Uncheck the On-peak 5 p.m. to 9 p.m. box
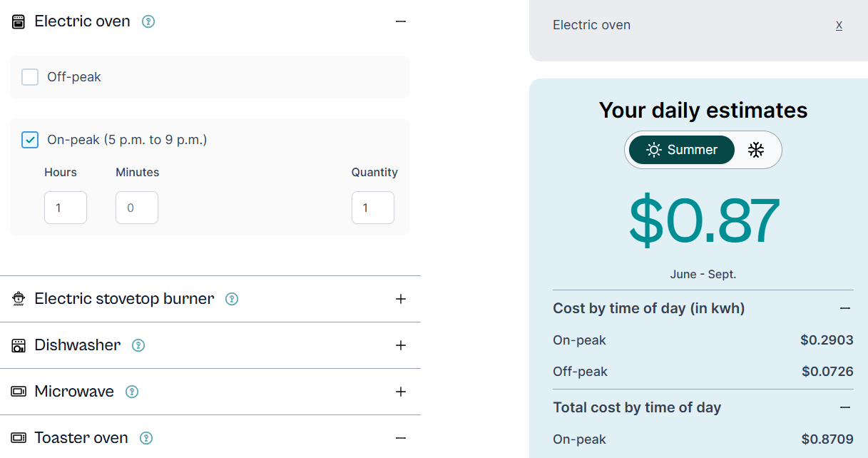This screenshot has width=868, height=458. 30,140
